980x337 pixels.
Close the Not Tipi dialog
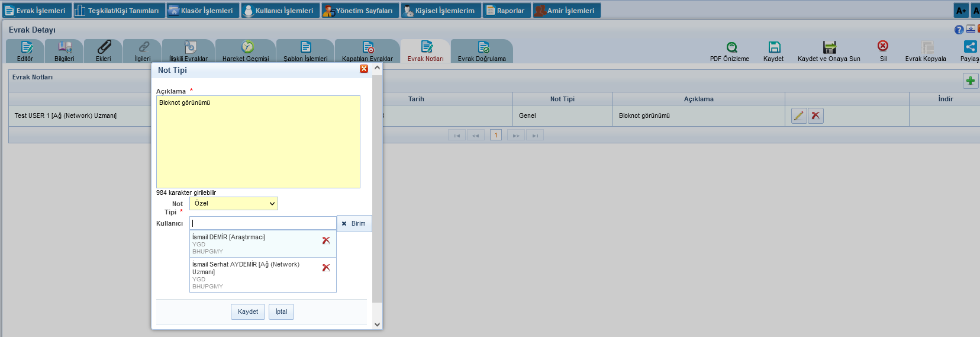[x=364, y=69]
